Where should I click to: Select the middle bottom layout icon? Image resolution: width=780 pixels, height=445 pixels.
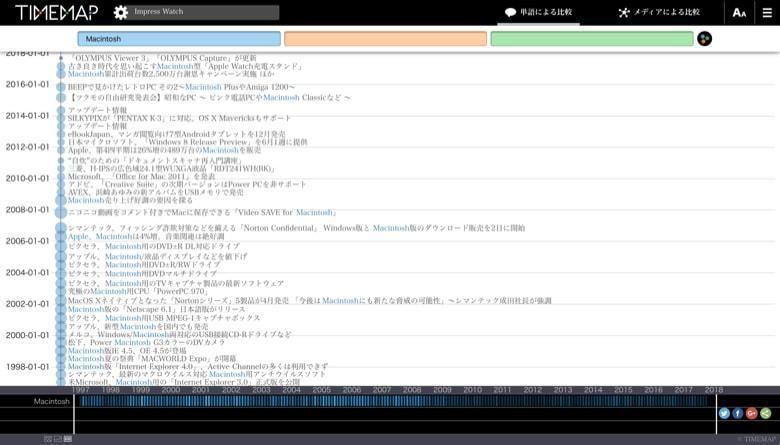pyautogui.click(x=58, y=439)
